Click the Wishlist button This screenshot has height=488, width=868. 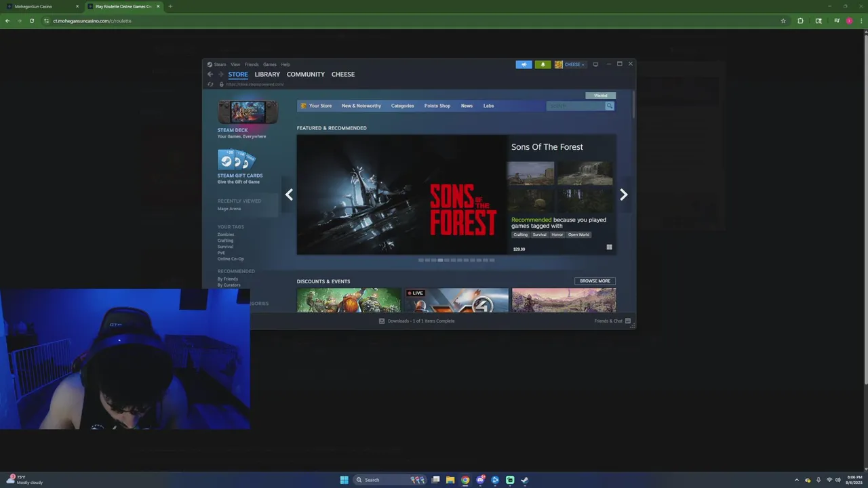click(601, 96)
